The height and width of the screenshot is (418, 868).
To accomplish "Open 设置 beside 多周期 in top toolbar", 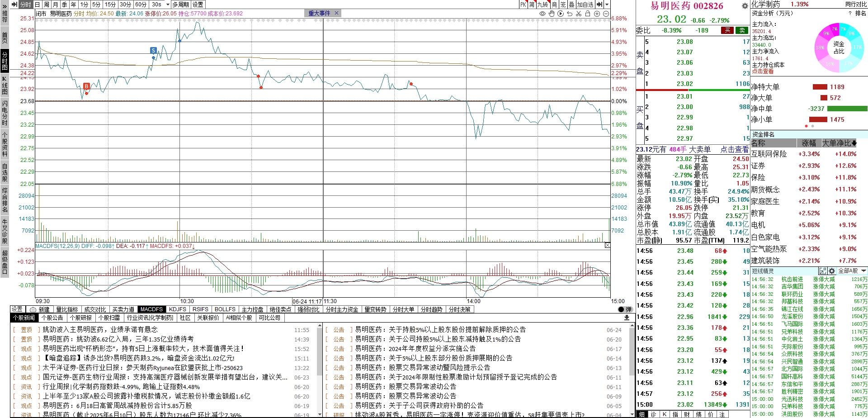I will 198,5.
